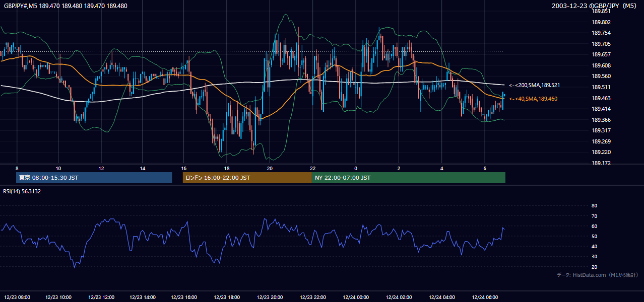Click the 12/23 10:00 date label

point(58,296)
